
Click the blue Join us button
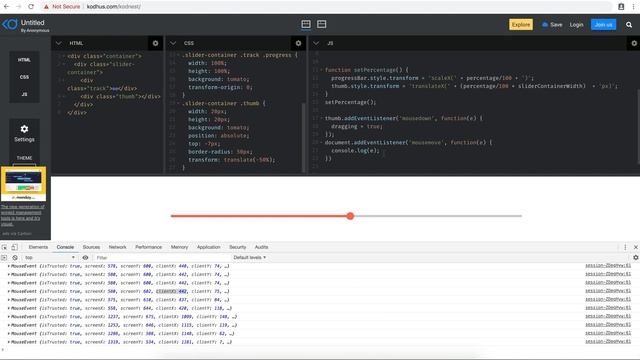(x=603, y=25)
